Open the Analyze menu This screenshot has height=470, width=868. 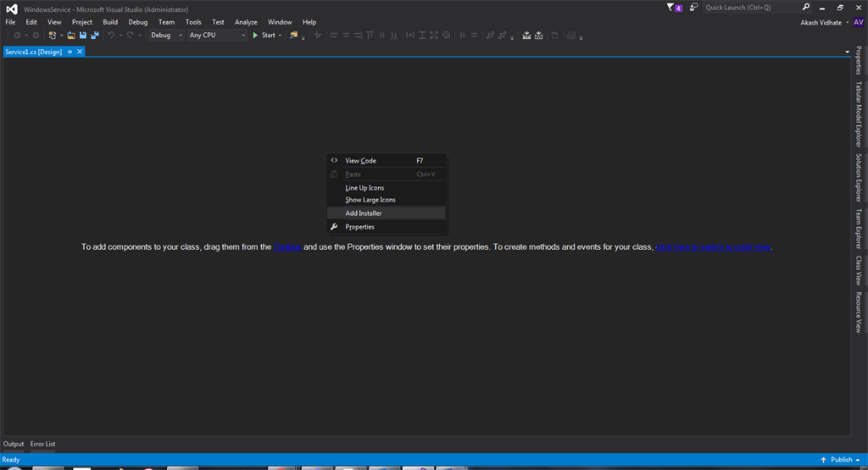click(246, 22)
